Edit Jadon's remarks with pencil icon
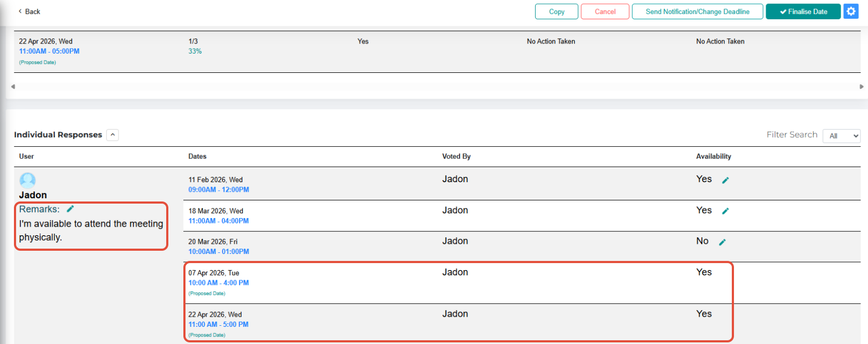This screenshot has height=344, width=868. point(70,209)
